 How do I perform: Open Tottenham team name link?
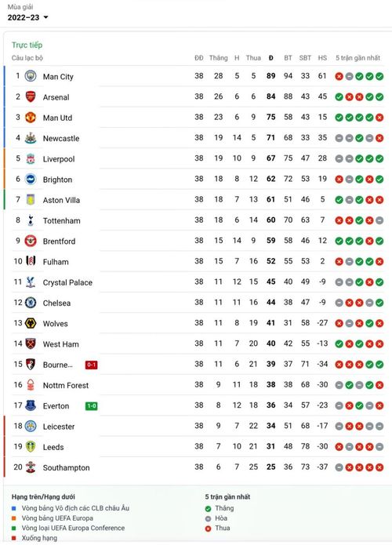click(61, 220)
